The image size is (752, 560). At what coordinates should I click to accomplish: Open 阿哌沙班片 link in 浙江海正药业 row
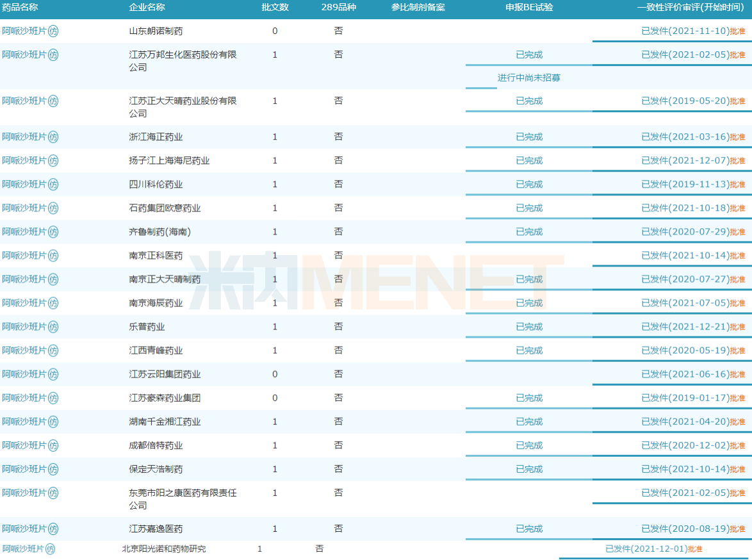(x=24, y=136)
